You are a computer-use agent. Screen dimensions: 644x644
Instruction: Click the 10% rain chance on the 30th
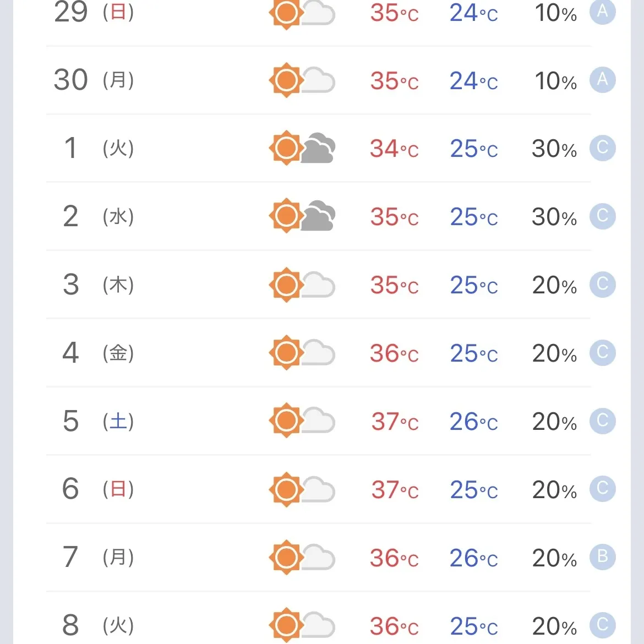pos(555,81)
